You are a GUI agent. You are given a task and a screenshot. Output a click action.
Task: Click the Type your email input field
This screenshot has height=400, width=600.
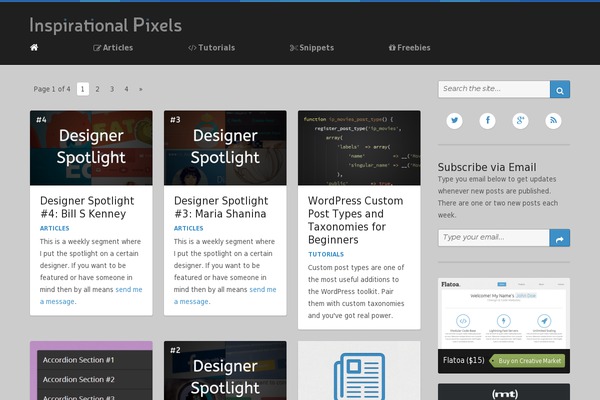click(x=494, y=238)
